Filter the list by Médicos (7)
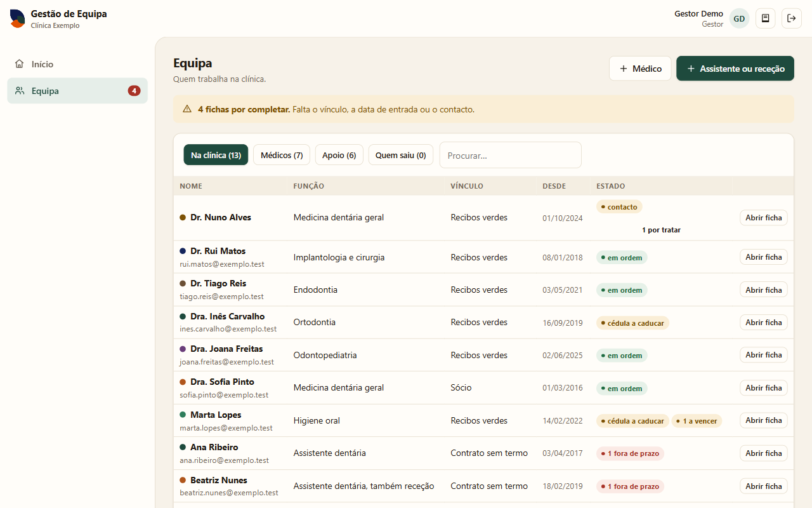Screen dimensions: 812x508 coord(282,155)
